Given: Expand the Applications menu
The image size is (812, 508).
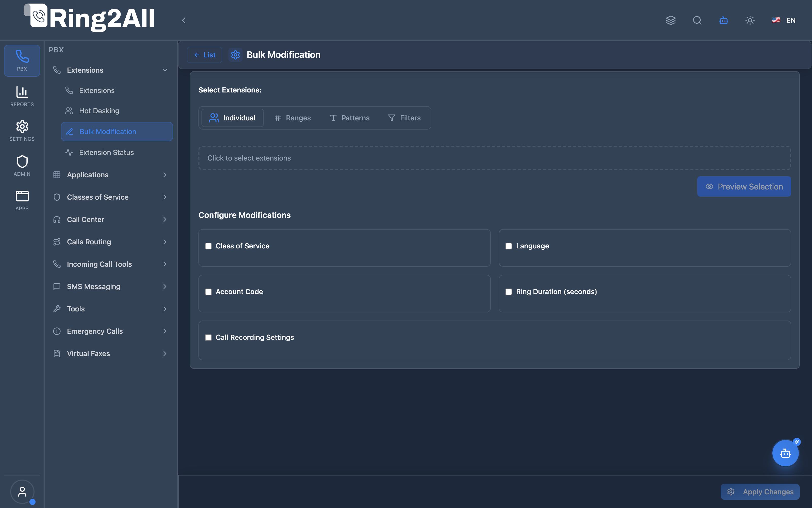Looking at the screenshot, I should tap(110, 175).
